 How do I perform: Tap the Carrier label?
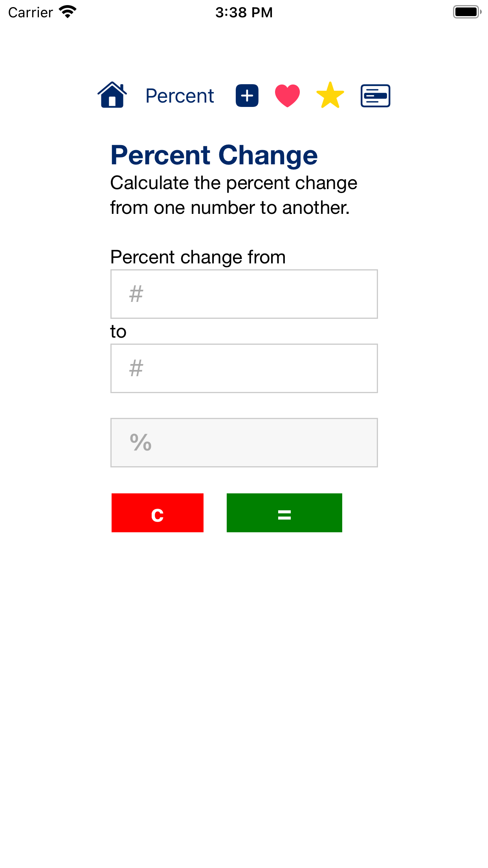tap(30, 12)
